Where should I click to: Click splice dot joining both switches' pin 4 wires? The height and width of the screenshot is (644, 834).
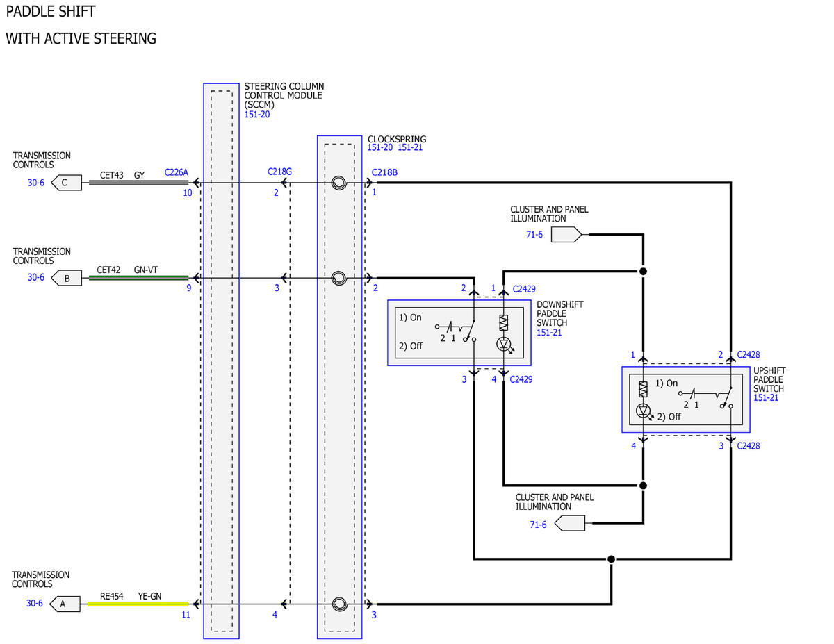tap(644, 486)
